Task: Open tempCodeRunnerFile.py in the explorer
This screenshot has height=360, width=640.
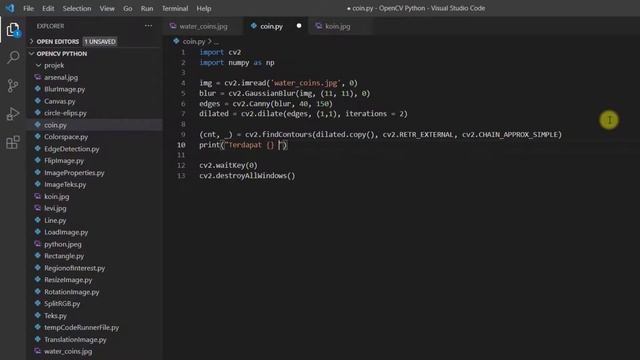Action: click(x=82, y=327)
